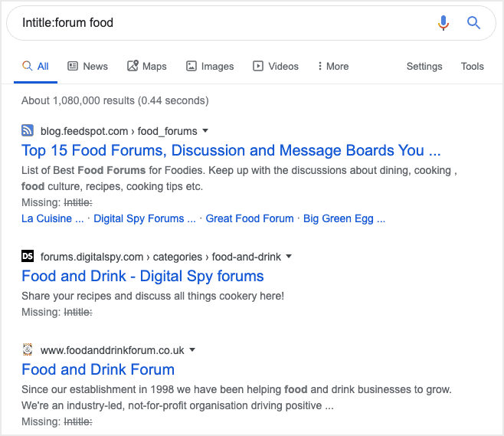Open the Settings menu
The image size is (504, 436).
pos(424,66)
